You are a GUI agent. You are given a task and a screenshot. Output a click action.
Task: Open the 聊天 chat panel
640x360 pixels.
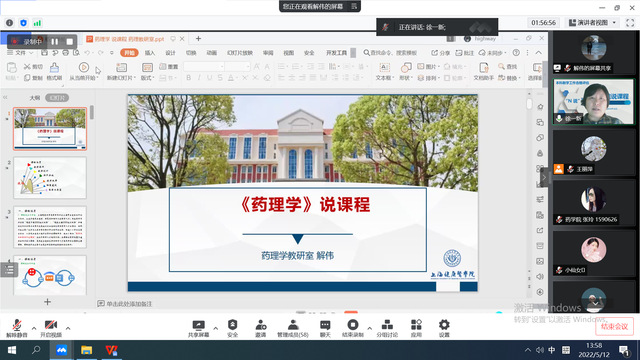coord(325,329)
